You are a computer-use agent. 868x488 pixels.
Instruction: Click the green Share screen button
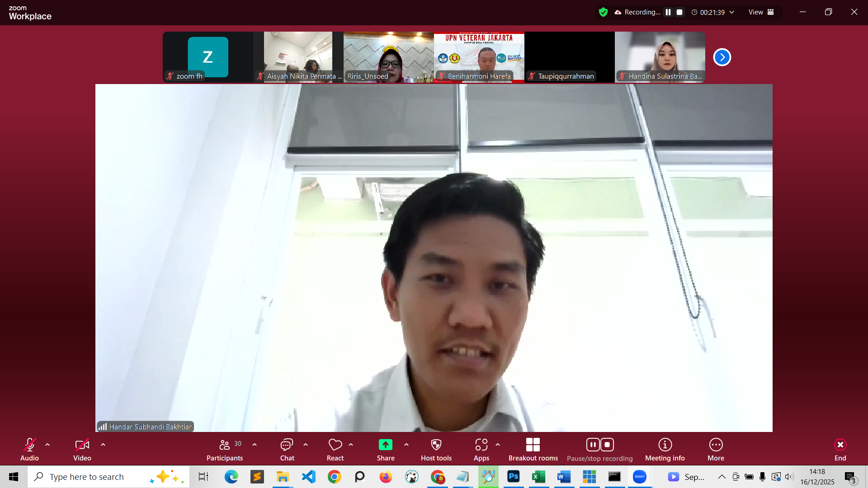tap(385, 445)
